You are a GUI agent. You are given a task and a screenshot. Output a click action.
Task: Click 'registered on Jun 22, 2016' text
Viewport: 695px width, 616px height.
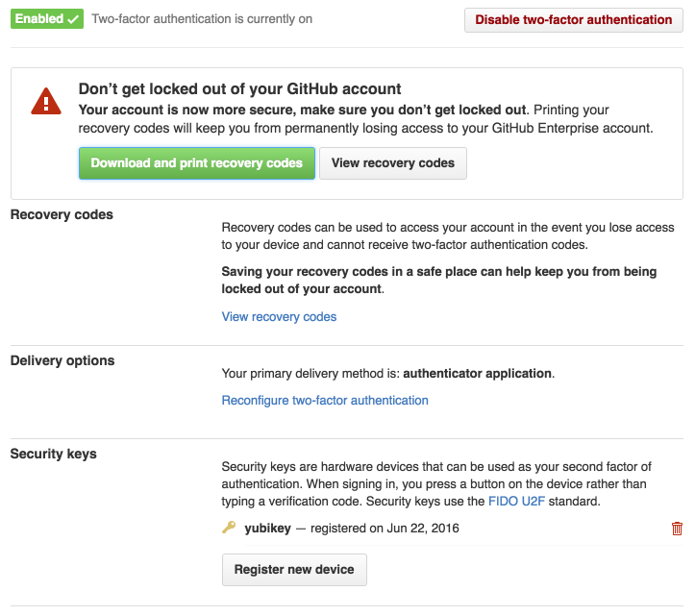pos(385,529)
